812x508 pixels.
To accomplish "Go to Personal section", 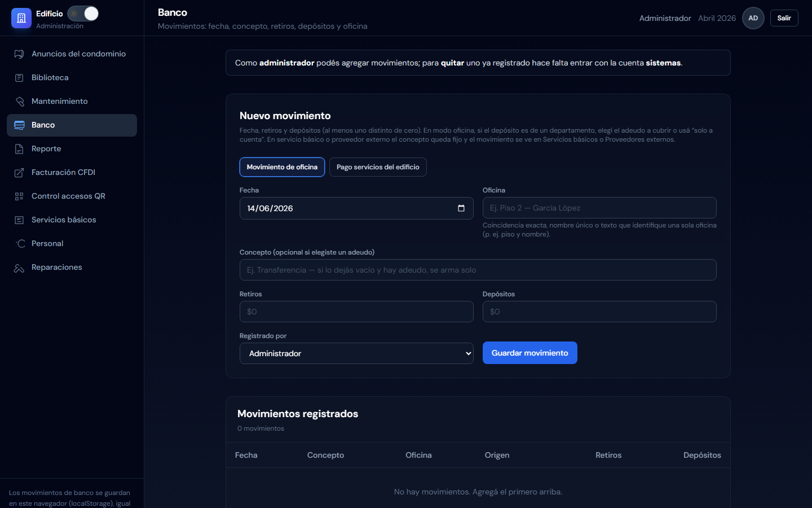I will click(72, 244).
